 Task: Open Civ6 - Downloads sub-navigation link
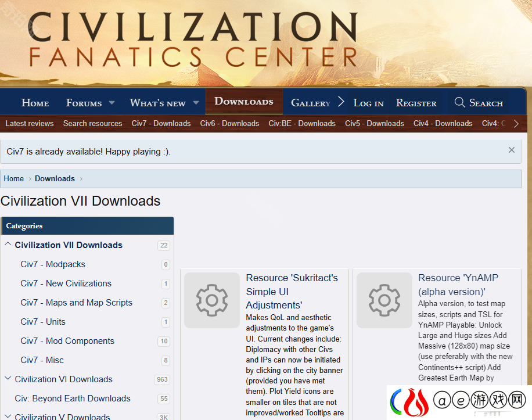[x=229, y=124]
